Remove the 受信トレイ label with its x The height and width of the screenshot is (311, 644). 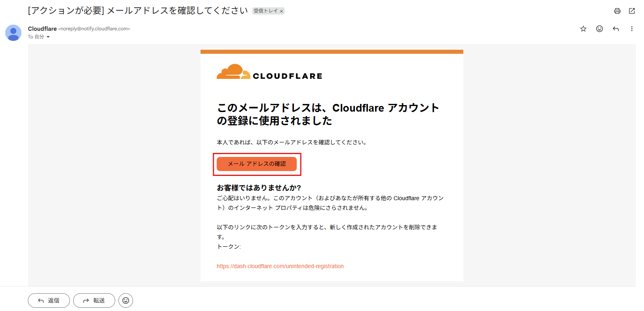click(x=281, y=11)
